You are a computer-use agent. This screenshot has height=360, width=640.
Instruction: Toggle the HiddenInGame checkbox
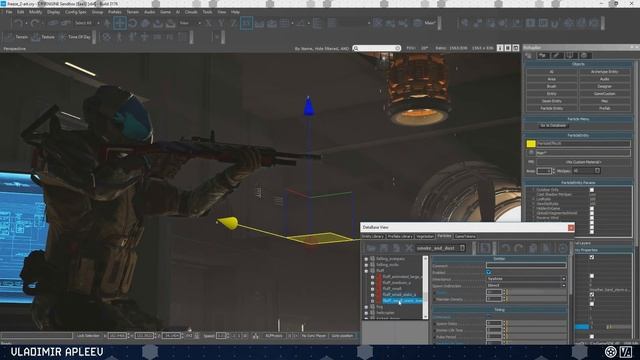pyautogui.click(x=592, y=209)
